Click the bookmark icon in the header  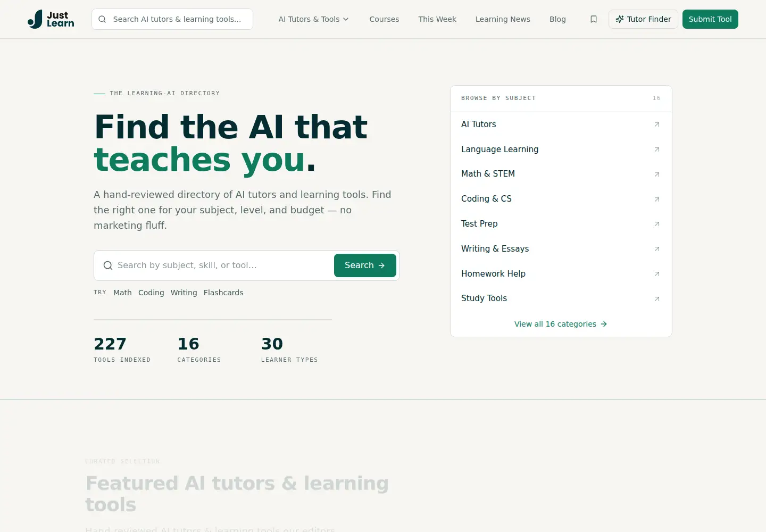594,19
